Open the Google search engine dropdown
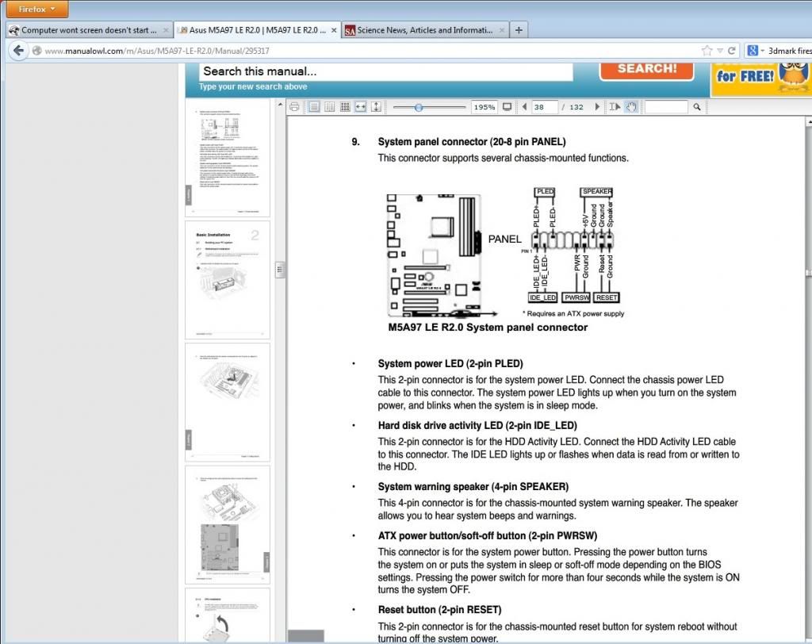The width and height of the screenshot is (812, 644). pyautogui.click(x=755, y=50)
